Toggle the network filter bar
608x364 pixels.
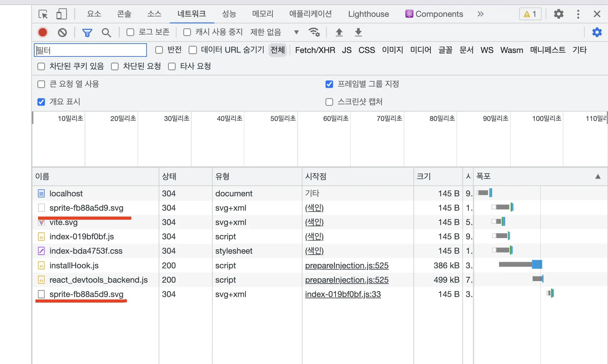coord(87,32)
